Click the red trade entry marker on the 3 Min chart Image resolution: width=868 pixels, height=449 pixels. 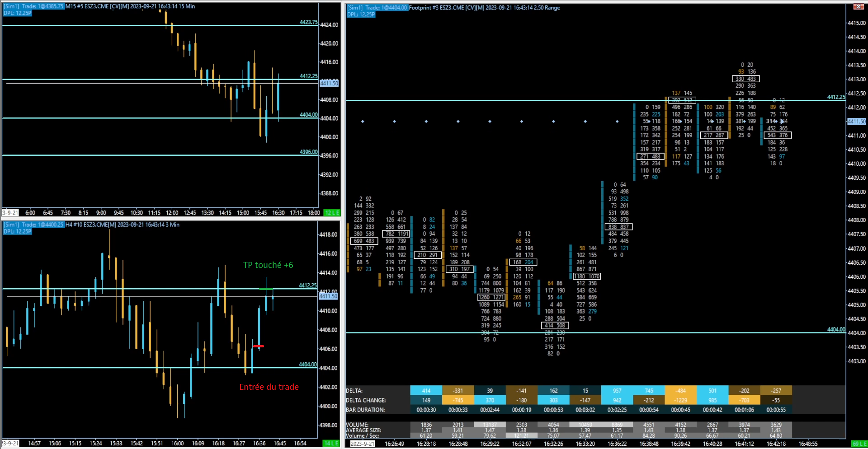tap(259, 346)
